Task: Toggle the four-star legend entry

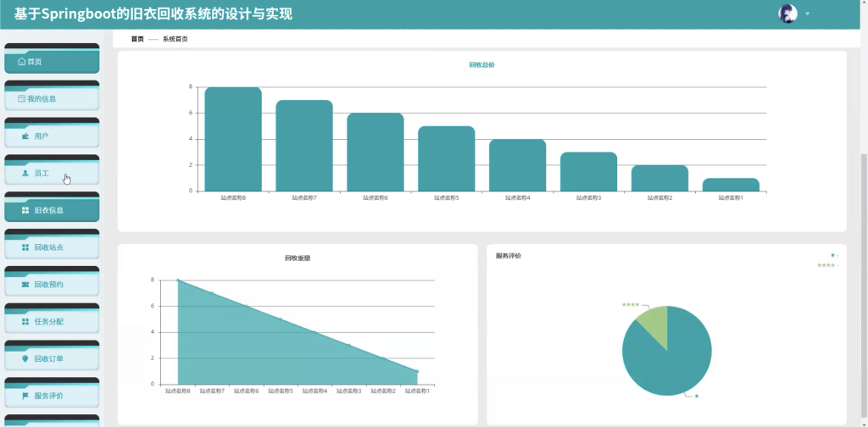Action: click(x=827, y=265)
